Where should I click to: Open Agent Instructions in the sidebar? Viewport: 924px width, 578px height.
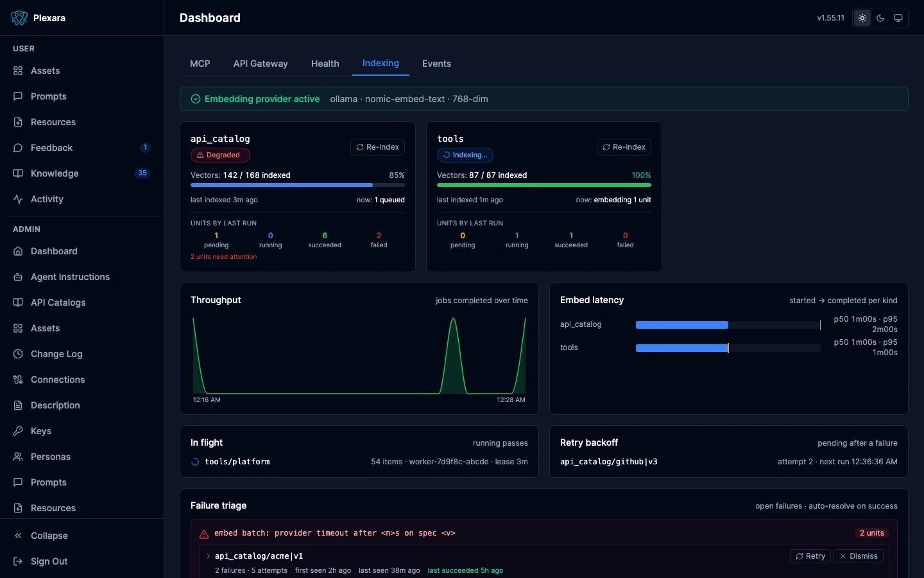coord(81,277)
